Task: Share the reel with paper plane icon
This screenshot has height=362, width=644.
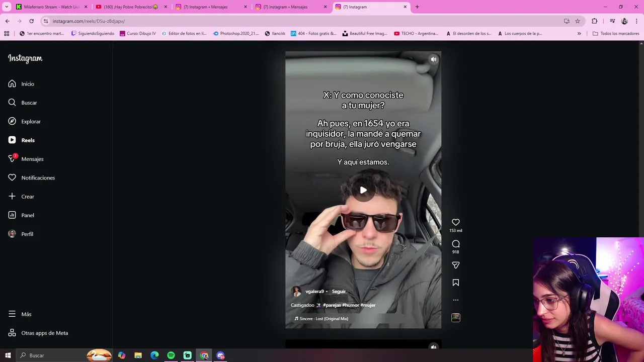Action: tap(456, 265)
